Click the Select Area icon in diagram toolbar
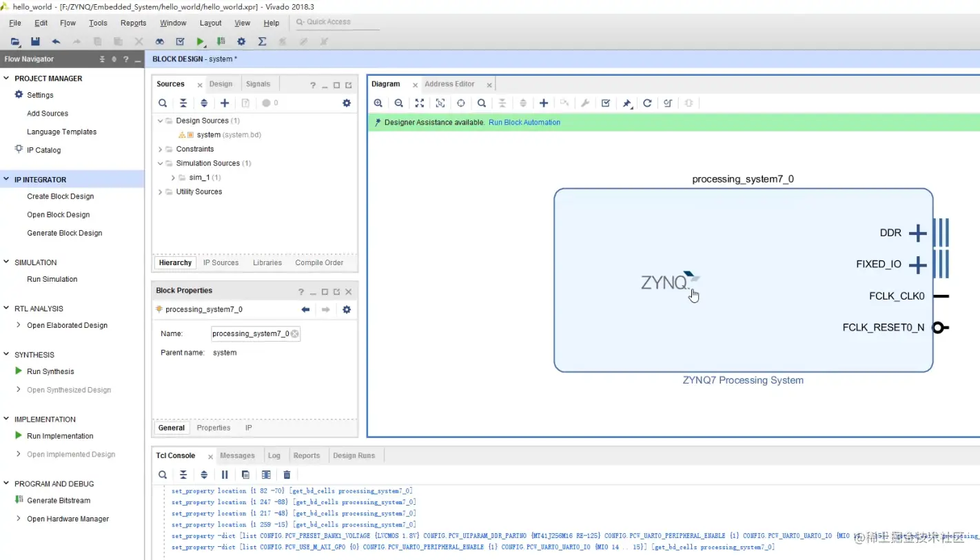 coord(440,103)
